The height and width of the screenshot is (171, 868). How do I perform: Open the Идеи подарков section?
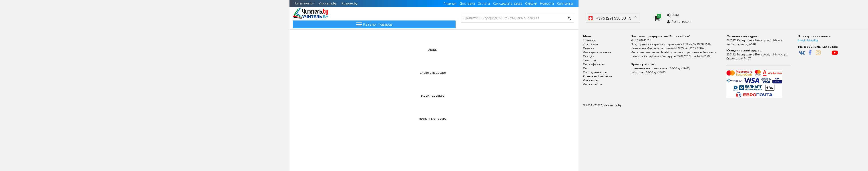point(433,96)
